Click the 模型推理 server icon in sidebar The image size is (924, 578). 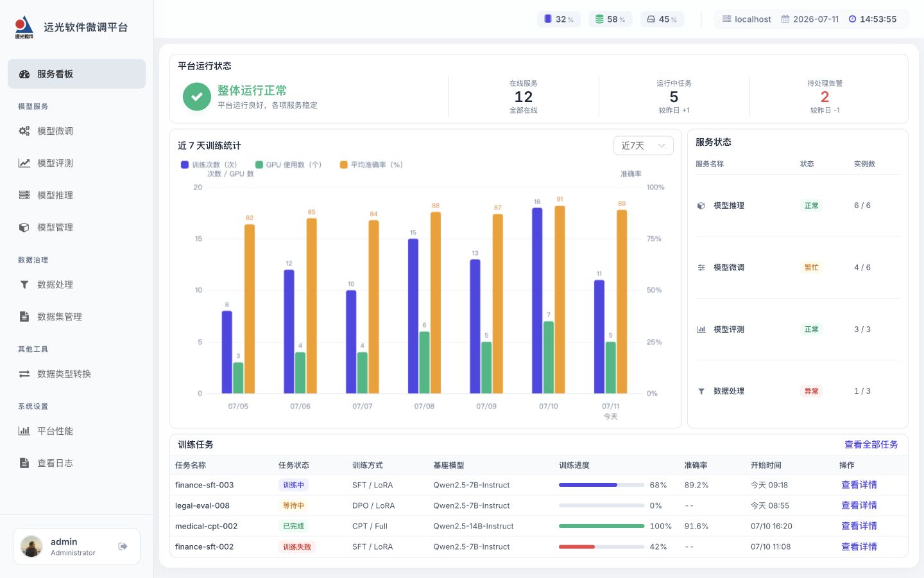[24, 195]
